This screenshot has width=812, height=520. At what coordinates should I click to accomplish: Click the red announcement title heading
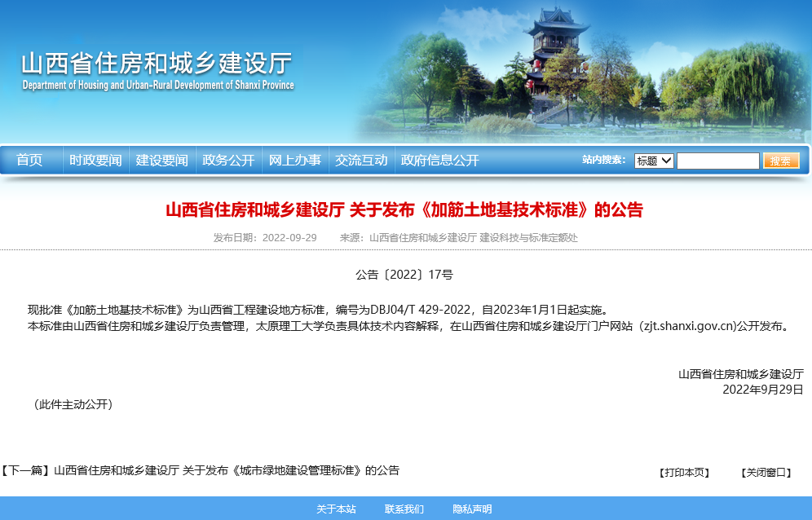pos(404,210)
